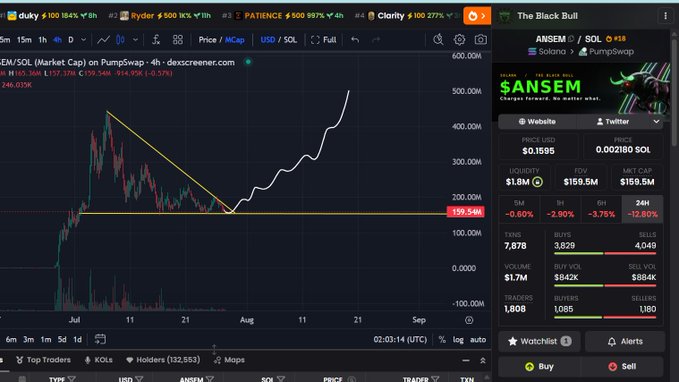Open price Alerts
The image size is (679, 382).
625,341
